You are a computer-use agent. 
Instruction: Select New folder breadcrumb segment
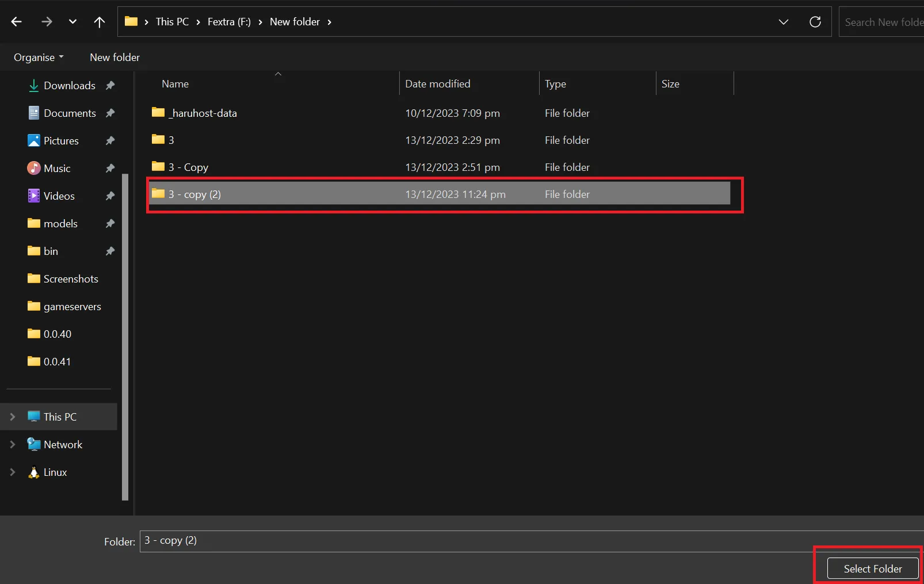pyautogui.click(x=295, y=22)
